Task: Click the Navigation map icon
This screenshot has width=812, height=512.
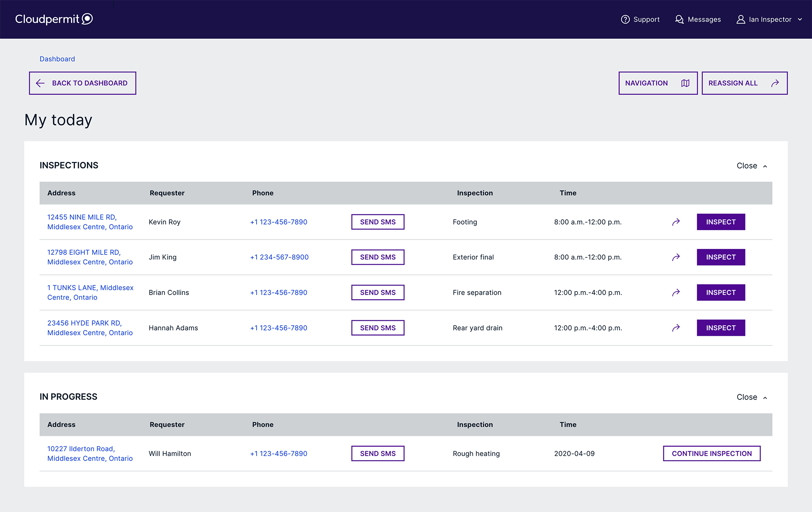Action: click(685, 83)
